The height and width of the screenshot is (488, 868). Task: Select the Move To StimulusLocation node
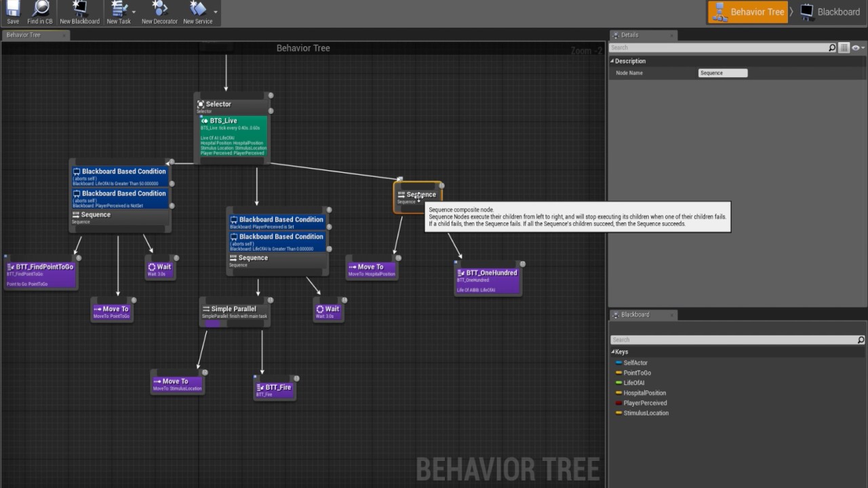coord(177,384)
